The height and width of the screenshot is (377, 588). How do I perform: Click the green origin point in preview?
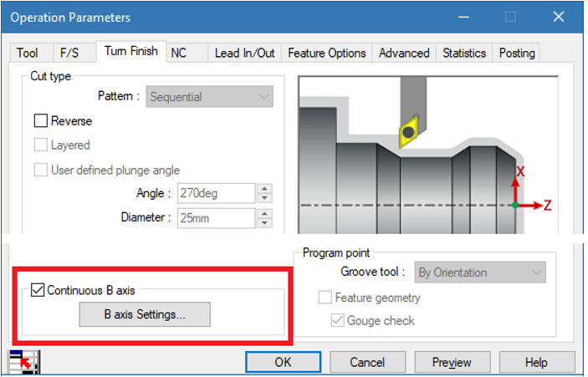click(515, 205)
